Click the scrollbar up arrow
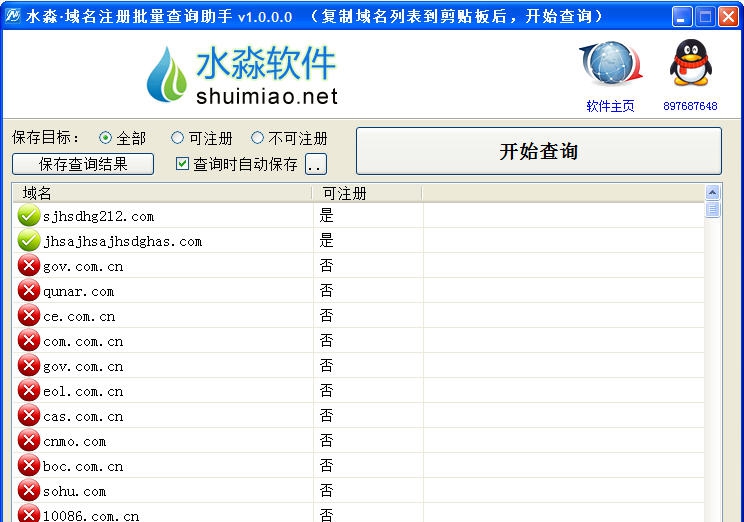The width and height of the screenshot is (744, 522). point(712,192)
